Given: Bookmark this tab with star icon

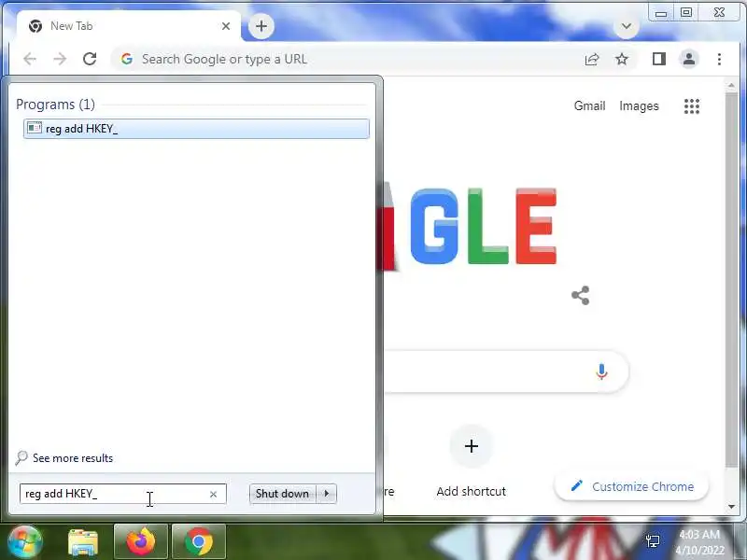Looking at the screenshot, I should pyautogui.click(x=622, y=59).
